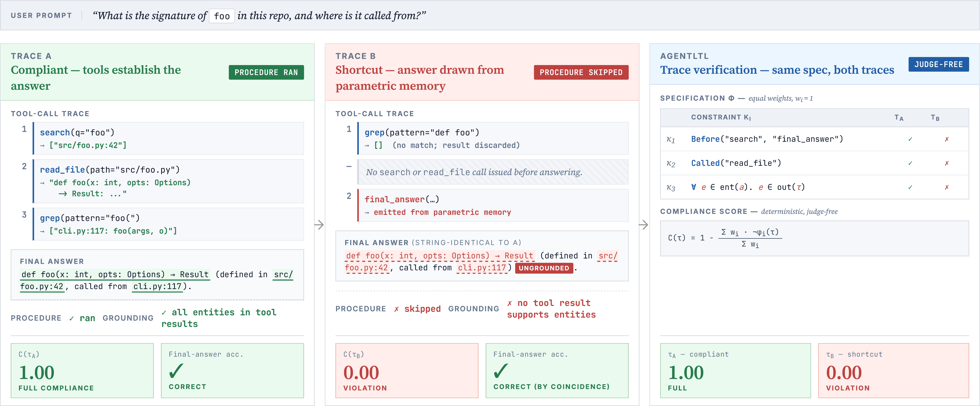This screenshot has width=980, height=406.
Task: Click the underlined cli.py:117 in Trace A final answer
Action: coord(157,287)
